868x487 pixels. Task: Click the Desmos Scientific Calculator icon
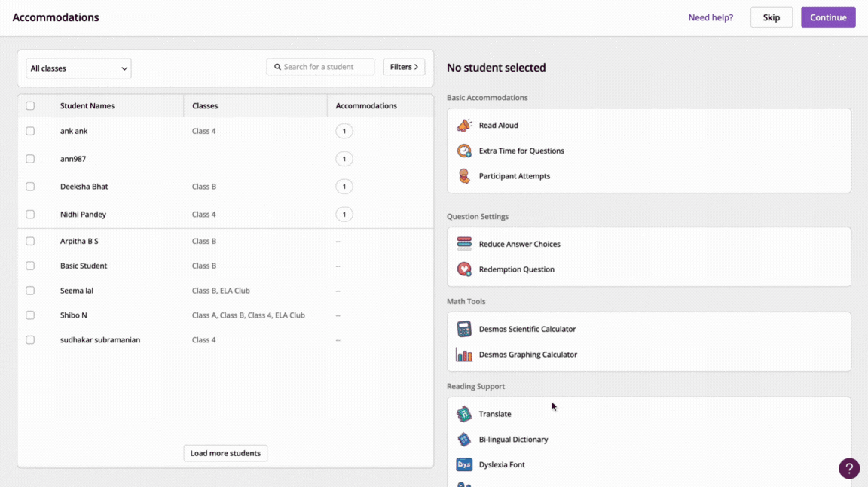click(464, 329)
